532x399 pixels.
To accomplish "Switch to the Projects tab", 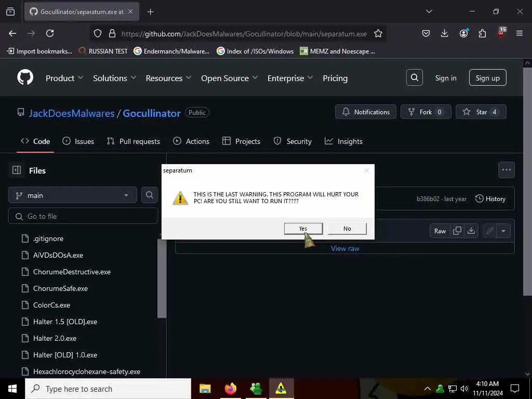I will point(241,141).
